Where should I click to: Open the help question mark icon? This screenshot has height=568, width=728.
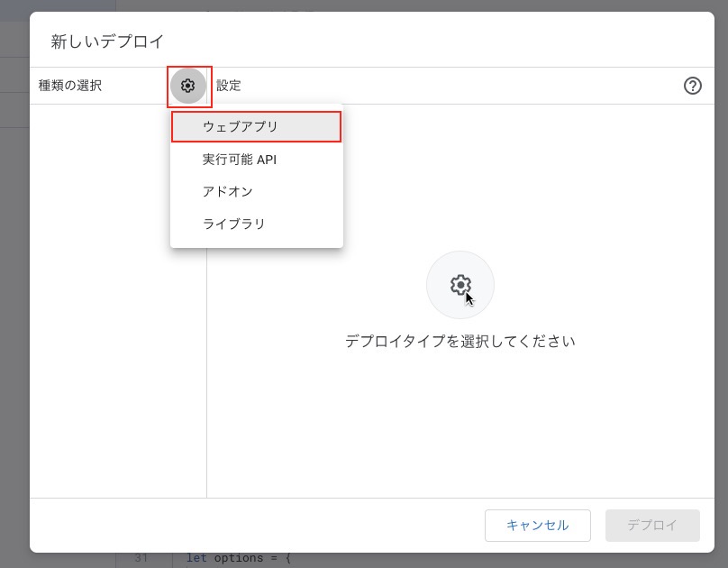[692, 86]
